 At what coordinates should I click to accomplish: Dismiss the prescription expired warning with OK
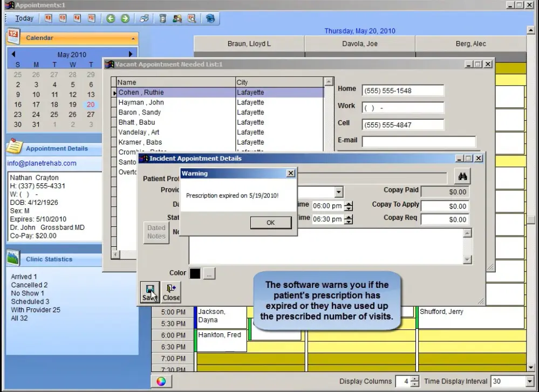270,222
